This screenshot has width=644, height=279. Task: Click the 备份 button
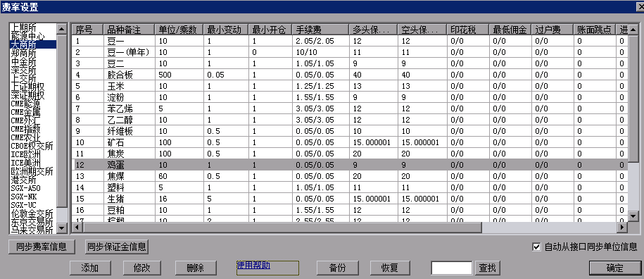click(338, 268)
